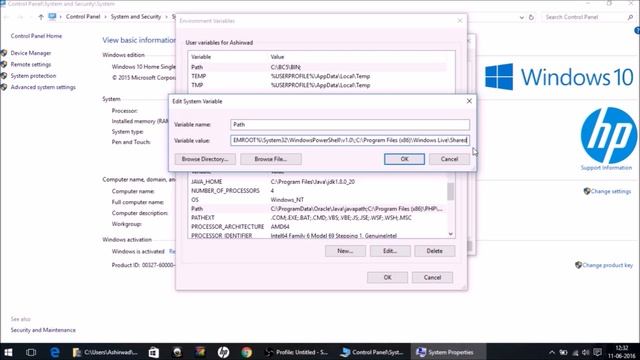This screenshot has height=360, width=640.
Task: Select the NUMBER_OF_PROCESSORS system variable
Action: pyautogui.click(x=318, y=191)
